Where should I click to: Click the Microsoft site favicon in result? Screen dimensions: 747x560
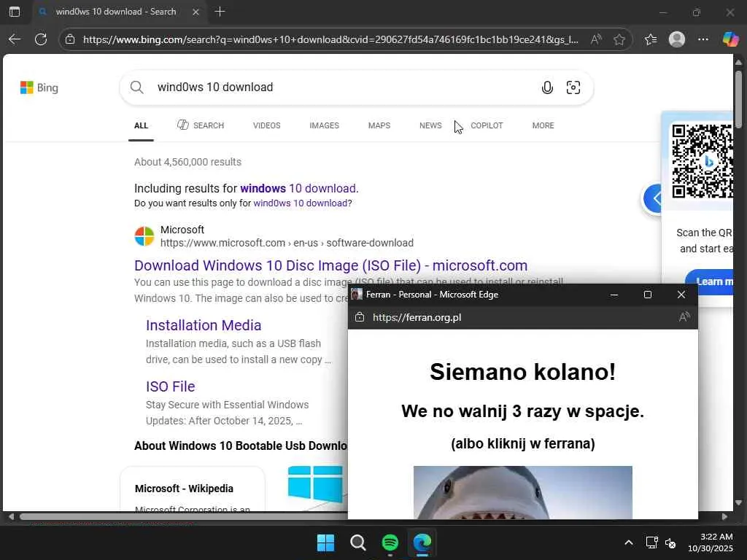pyautogui.click(x=144, y=236)
